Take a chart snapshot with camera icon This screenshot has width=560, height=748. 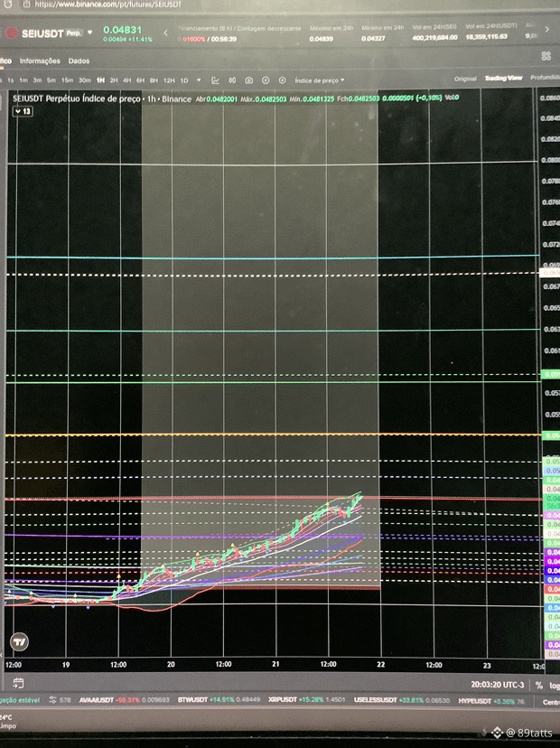tap(249, 80)
